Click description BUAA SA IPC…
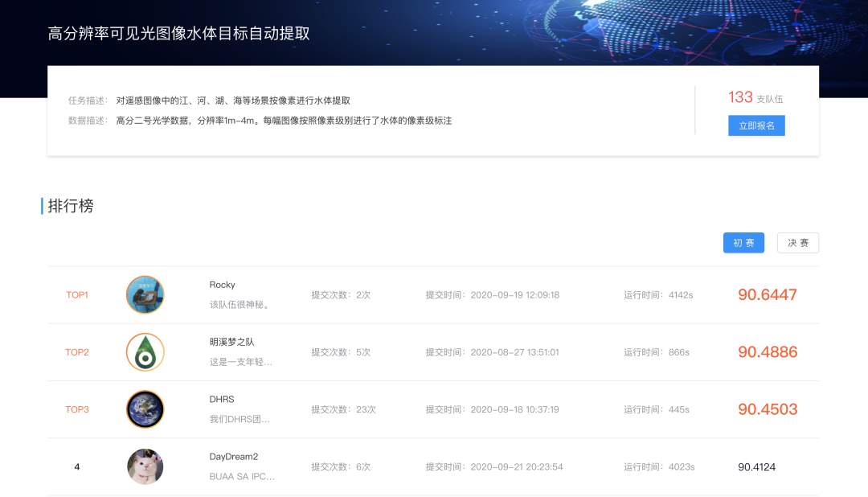868x497 pixels. tap(242, 477)
